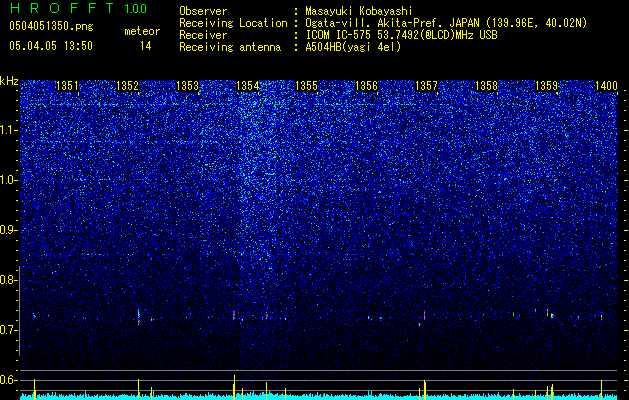
Task: Click the 1352 time axis marker
Action: click(127, 85)
